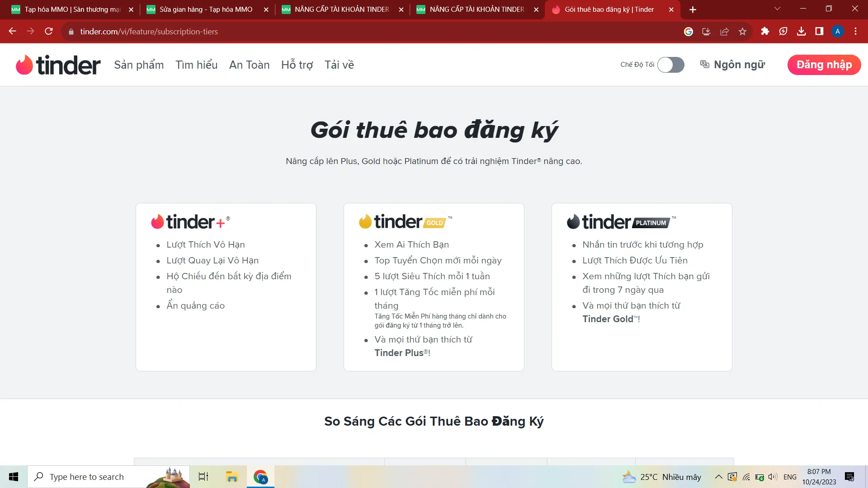Open the tab search dropdown arrow
This screenshot has height=488, width=868.
[x=777, y=9]
